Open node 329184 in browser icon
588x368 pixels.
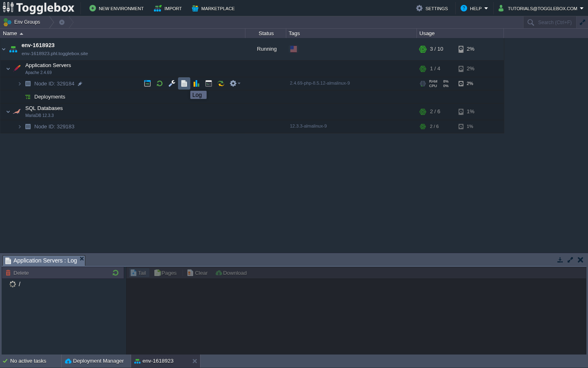[x=147, y=83]
